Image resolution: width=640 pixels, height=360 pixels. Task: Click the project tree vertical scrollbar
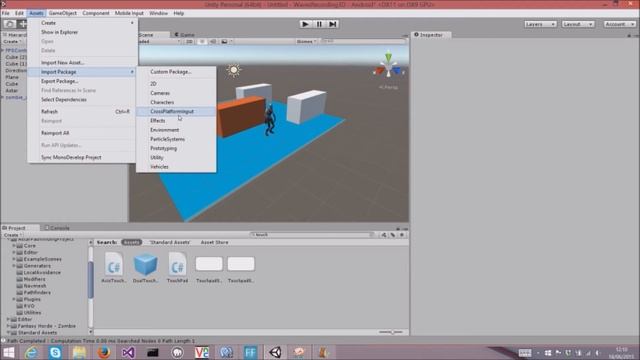91,280
